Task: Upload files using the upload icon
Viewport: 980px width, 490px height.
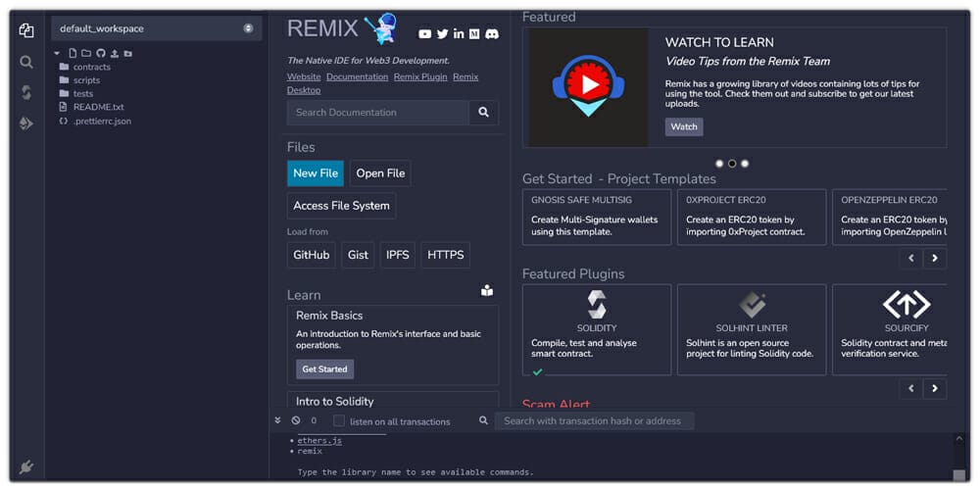Action: point(115,54)
